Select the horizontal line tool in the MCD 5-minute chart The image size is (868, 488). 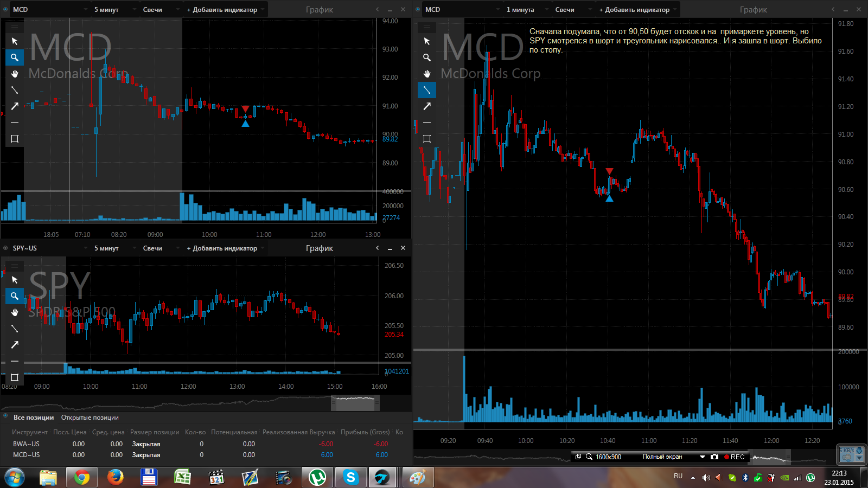(15, 123)
